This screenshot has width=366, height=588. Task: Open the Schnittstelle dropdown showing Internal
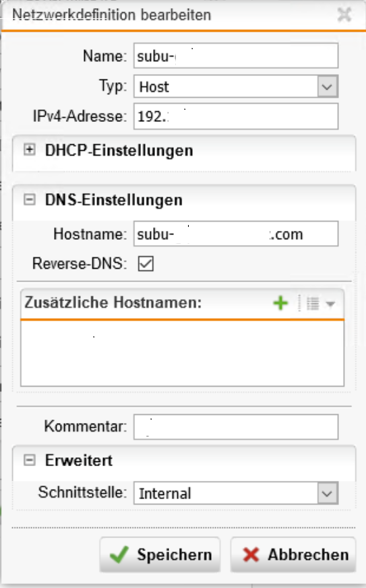(x=236, y=493)
